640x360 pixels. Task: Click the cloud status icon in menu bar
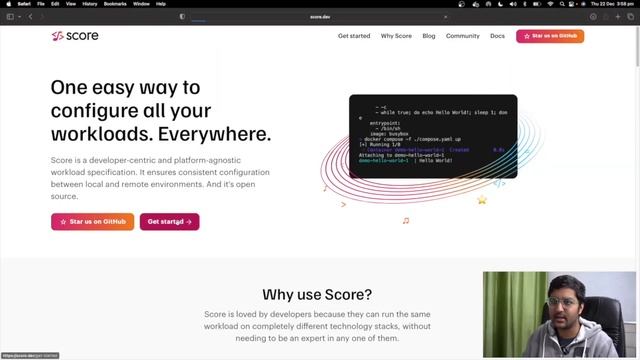(x=476, y=4)
